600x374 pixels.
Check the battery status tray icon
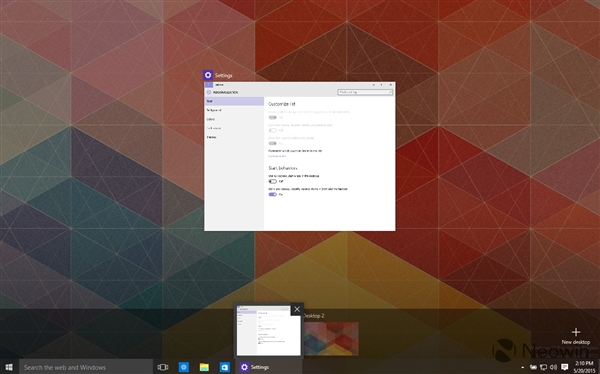click(x=533, y=367)
